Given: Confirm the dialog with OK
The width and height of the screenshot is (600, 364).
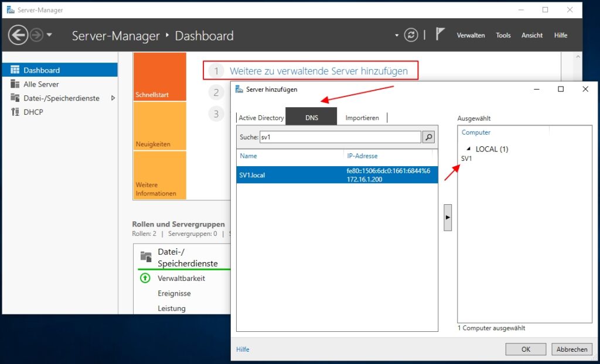Looking at the screenshot, I should [x=526, y=349].
